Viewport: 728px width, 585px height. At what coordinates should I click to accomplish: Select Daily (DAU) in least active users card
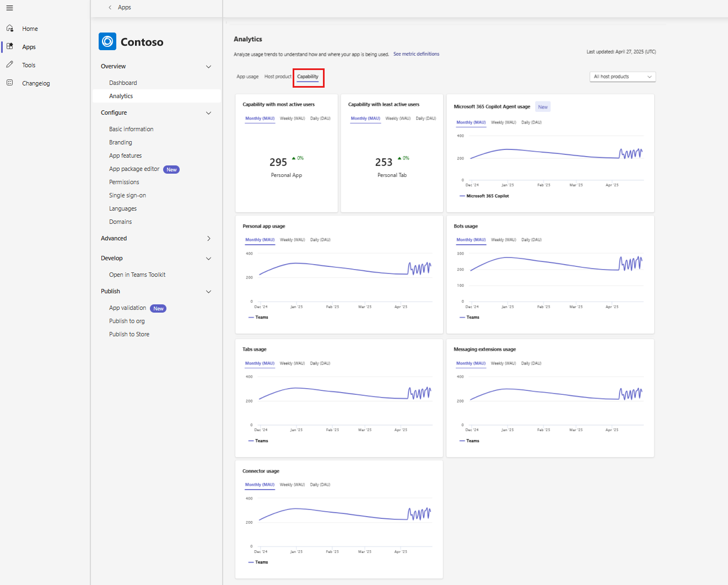(x=426, y=119)
